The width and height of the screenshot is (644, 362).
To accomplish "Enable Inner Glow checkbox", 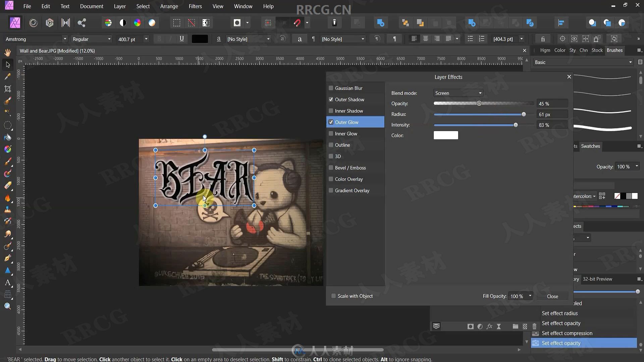I will coord(331,134).
